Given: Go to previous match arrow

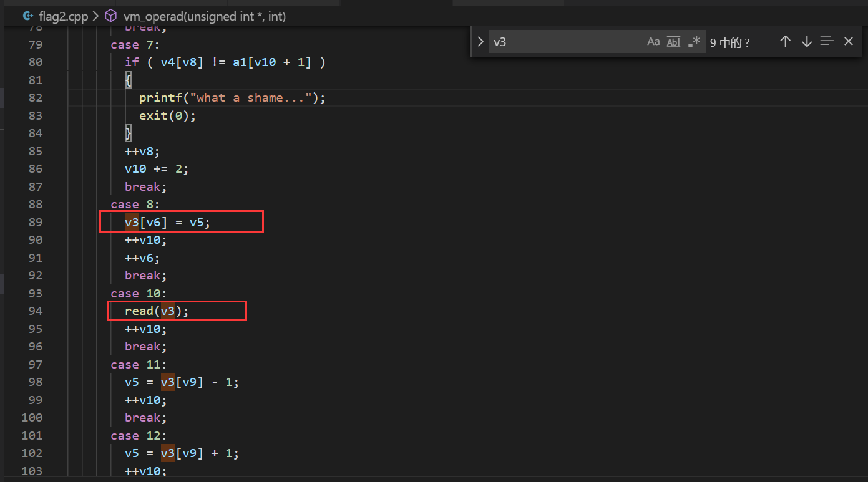Looking at the screenshot, I should (786, 41).
